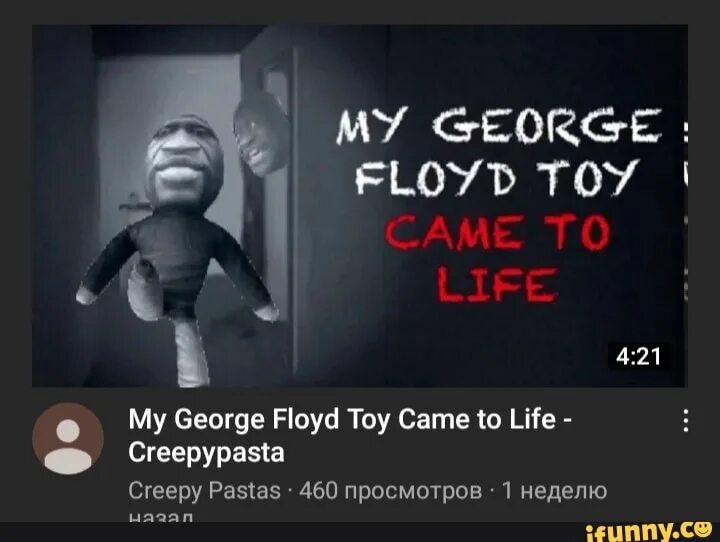Click the plush toy doll in the thumbnail
The width and height of the screenshot is (720, 542).
click(x=177, y=248)
